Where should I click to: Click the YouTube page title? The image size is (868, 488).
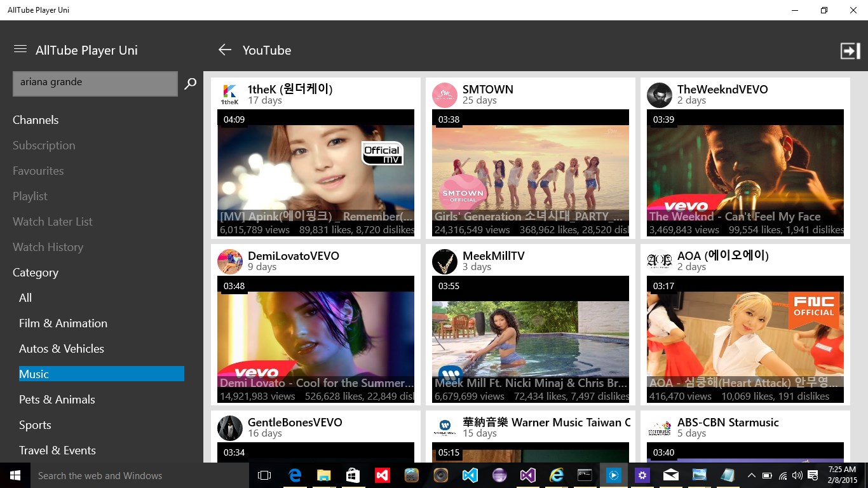click(267, 50)
